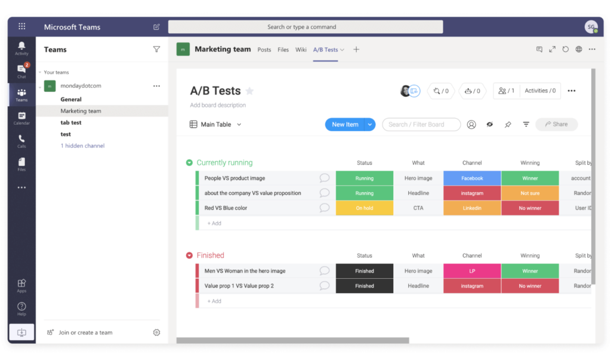Screen dimensions: 611x364
Task: Open manage teams gear icon
Action: [x=156, y=332]
